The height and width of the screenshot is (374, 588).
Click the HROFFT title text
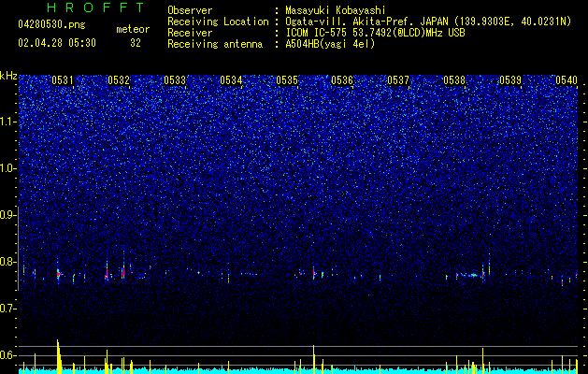(96, 7)
